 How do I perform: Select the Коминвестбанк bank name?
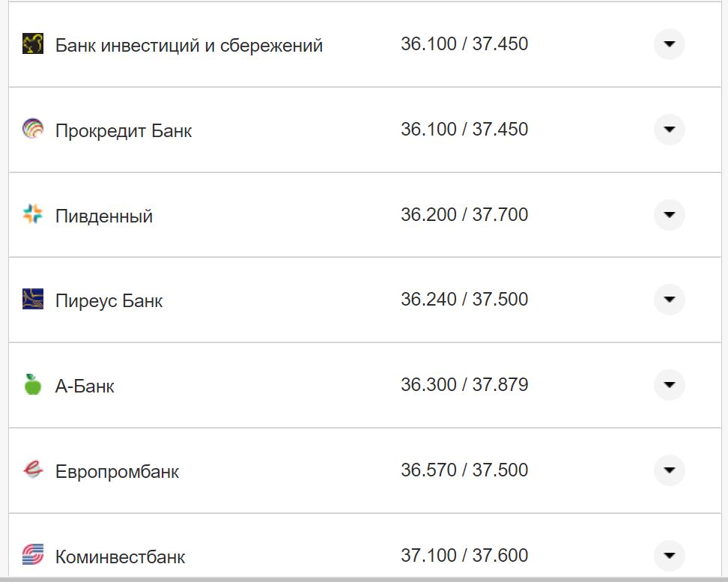(120, 556)
